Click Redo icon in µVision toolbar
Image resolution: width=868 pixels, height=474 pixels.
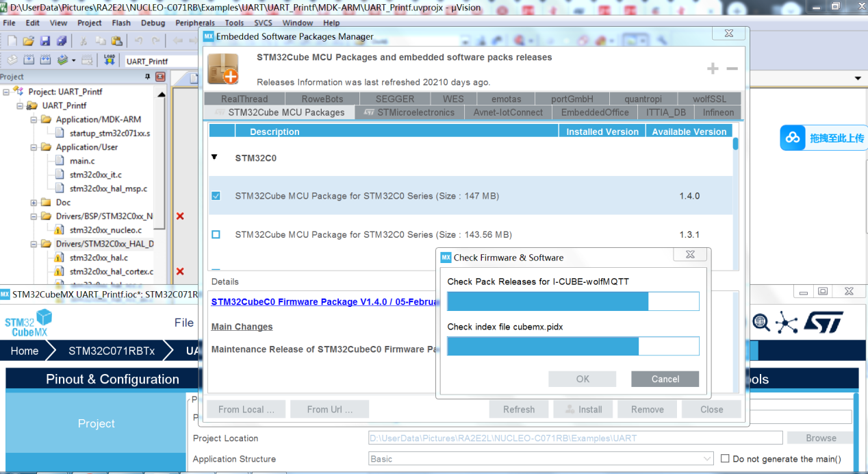click(155, 41)
